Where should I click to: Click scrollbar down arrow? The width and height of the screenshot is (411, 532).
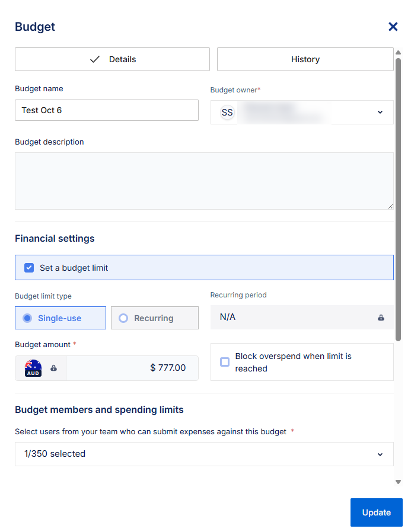pos(398,482)
